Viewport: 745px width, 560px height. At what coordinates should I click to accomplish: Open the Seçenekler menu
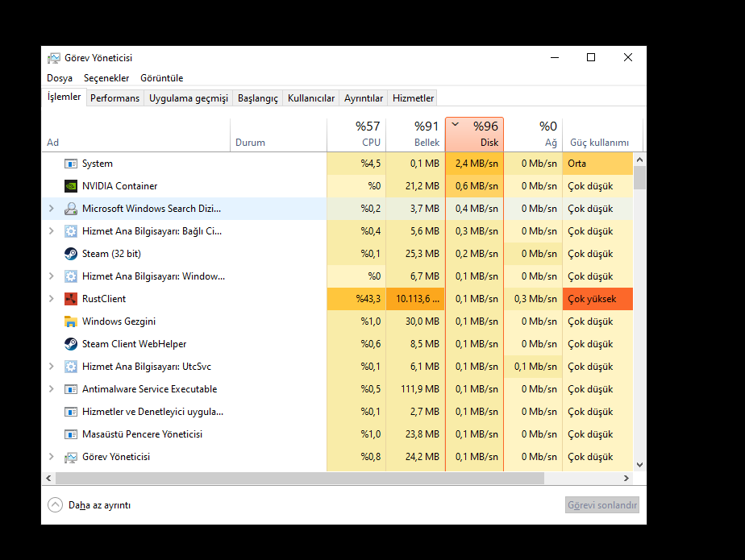coord(106,78)
